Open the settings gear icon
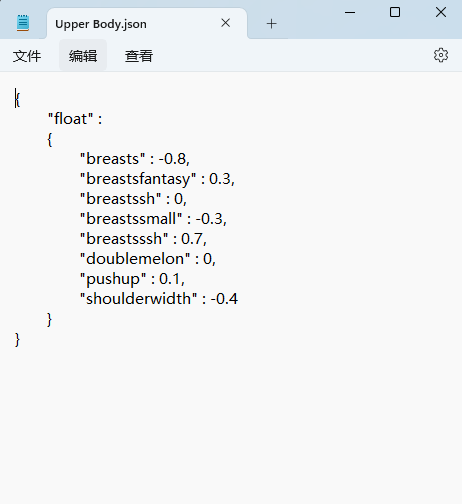Screen dimensions: 462x504 tap(441, 55)
